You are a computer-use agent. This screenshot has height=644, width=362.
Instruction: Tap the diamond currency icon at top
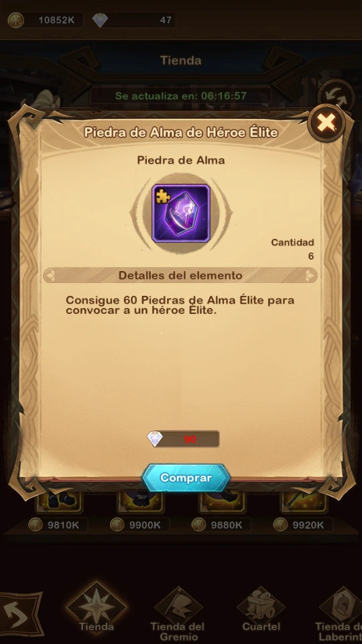(x=100, y=20)
